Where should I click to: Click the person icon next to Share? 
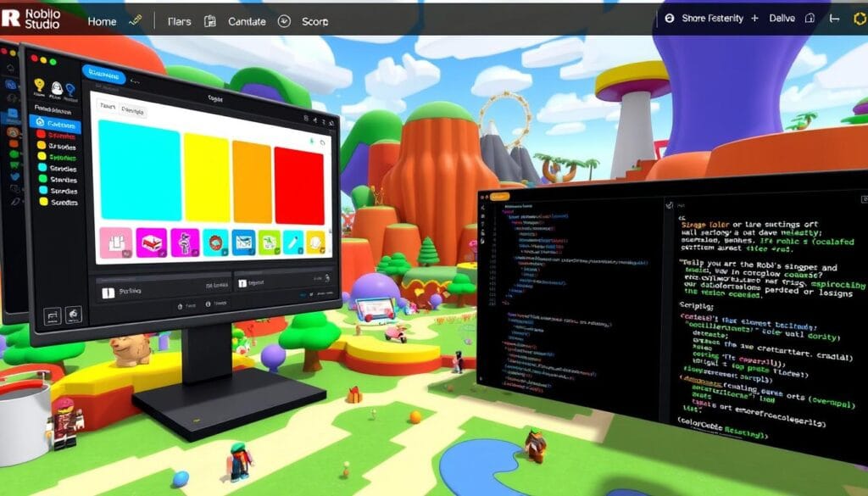pyautogui.click(x=670, y=19)
